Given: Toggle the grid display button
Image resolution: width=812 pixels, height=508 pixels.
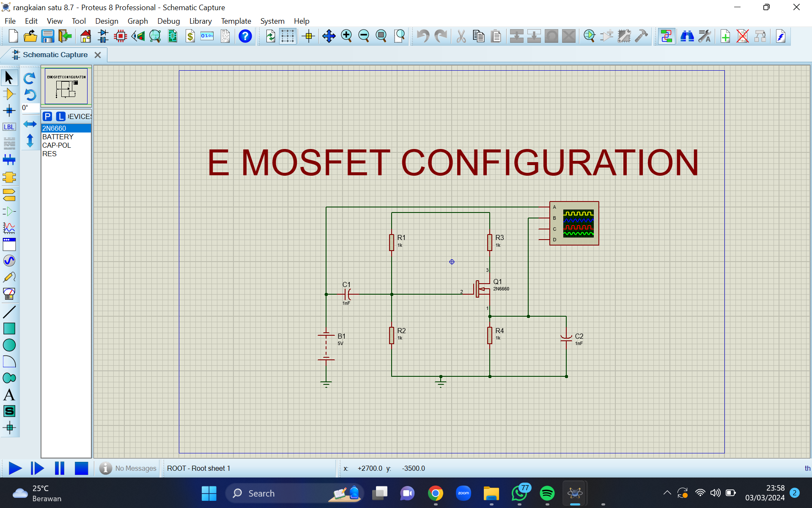Looking at the screenshot, I should [288, 36].
